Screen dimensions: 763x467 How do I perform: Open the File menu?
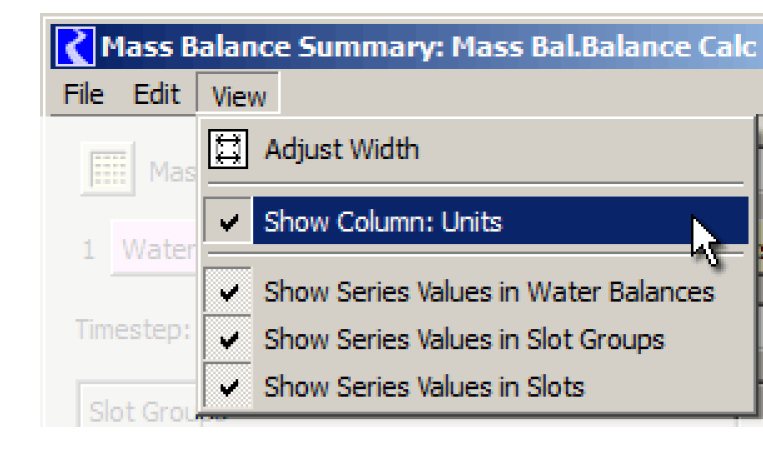click(x=83, y=95)
